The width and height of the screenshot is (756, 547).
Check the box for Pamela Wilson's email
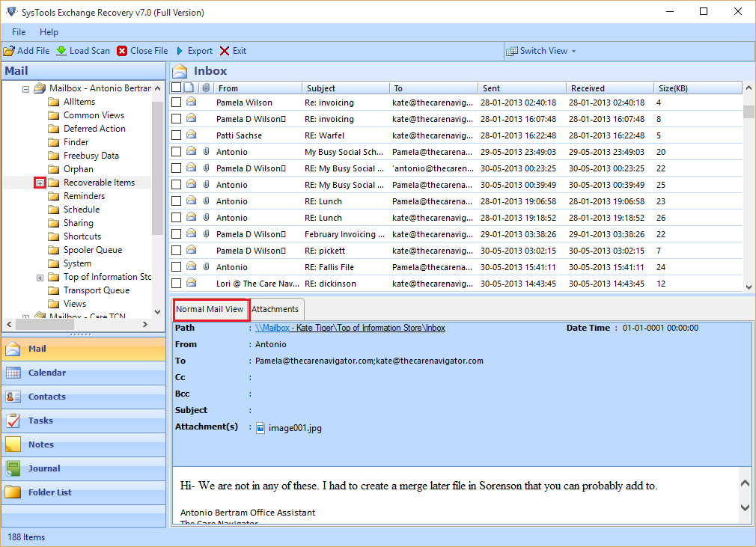tap(176, 103)
